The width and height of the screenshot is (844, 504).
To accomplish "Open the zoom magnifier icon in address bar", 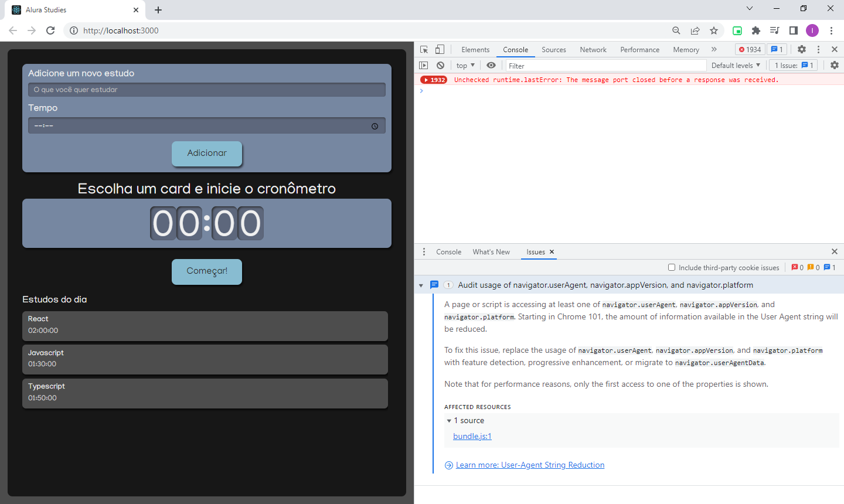I will (x=676, y=30).
